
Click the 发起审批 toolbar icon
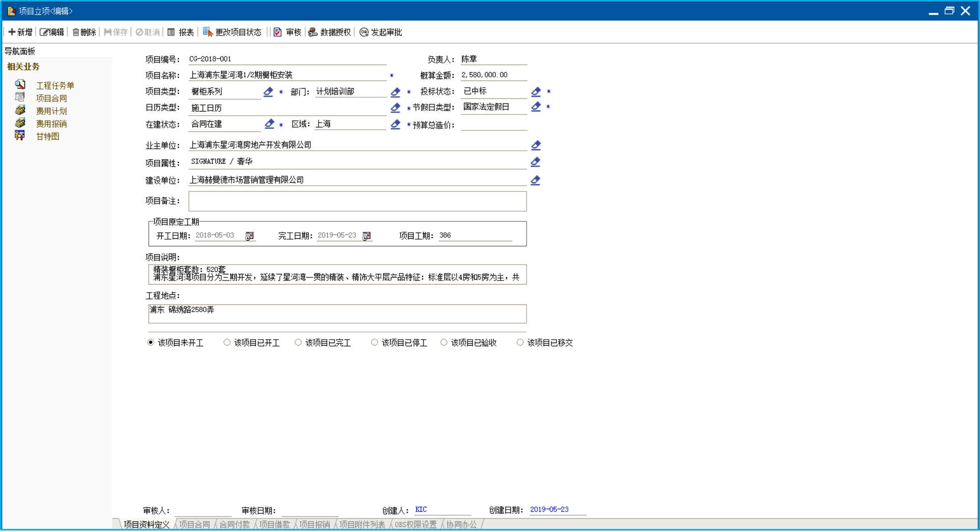[381, 32]
